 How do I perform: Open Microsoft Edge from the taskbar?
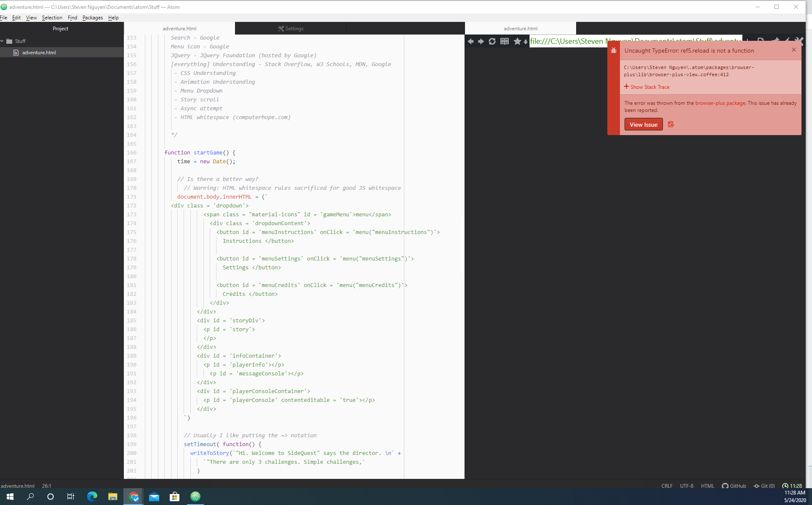(92, 497)
